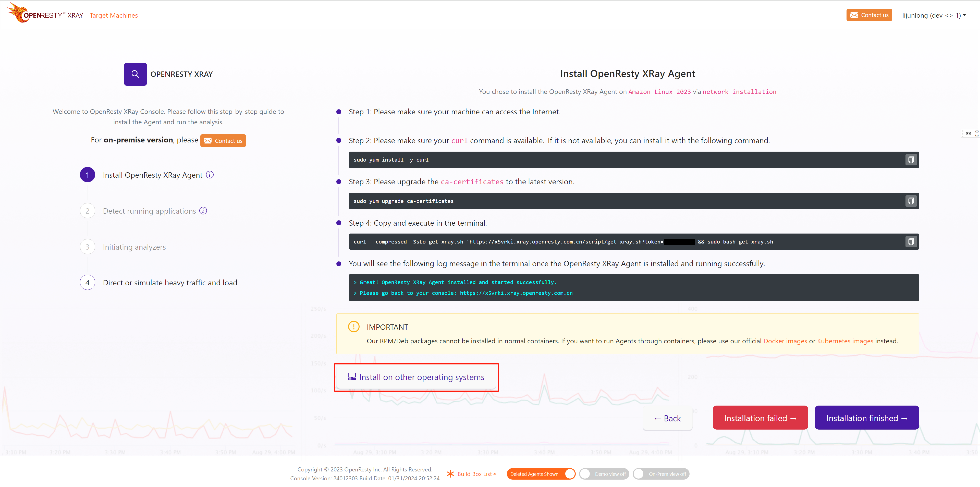Click the curl get-xray.sh command text

tap(563, 242)
